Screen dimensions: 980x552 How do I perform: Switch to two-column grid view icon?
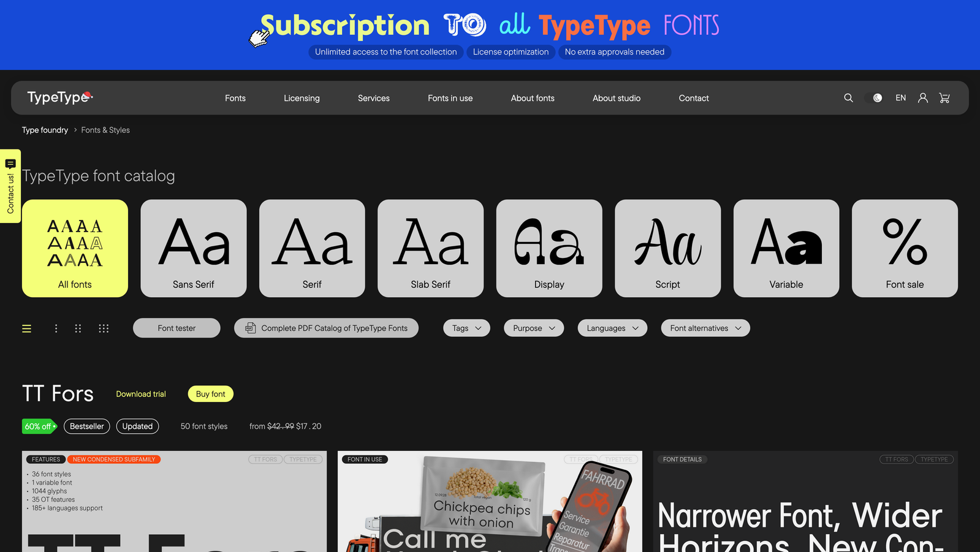pyautogui.click(x=78, y=328)
